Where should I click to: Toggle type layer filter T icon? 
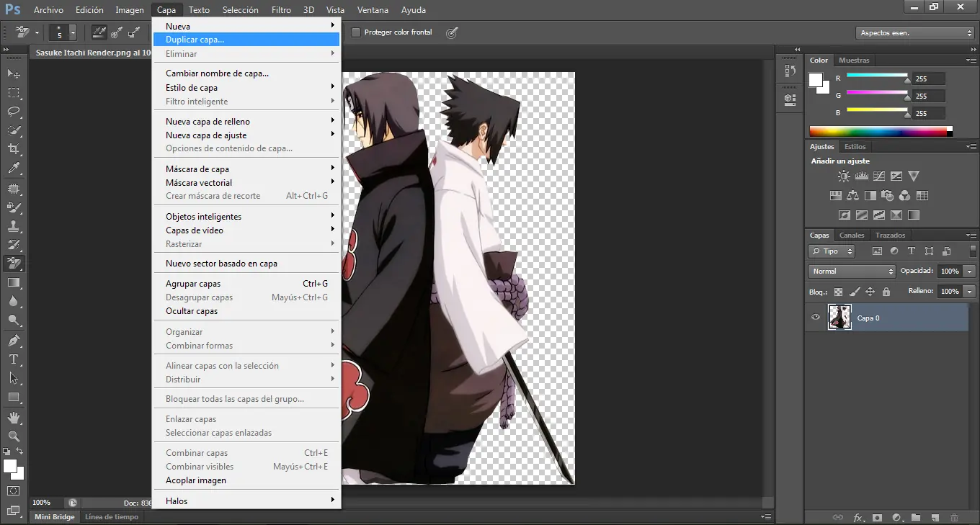(912, 251)
